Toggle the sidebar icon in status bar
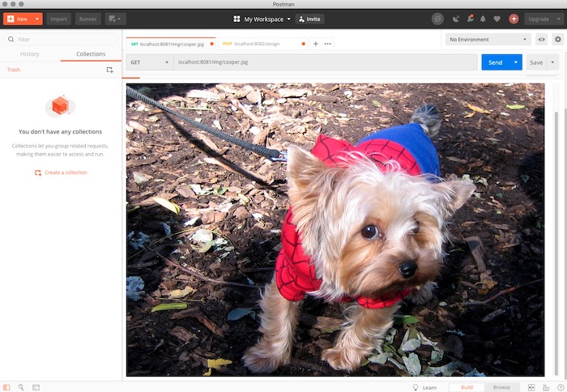This screenshot has width=567, height=392. (6, 387)
